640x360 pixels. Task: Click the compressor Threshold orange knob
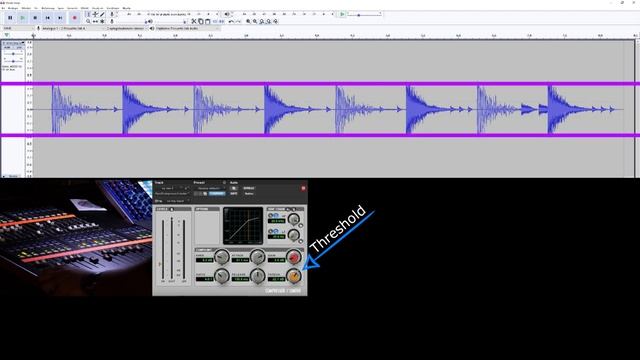click(293, 276)
